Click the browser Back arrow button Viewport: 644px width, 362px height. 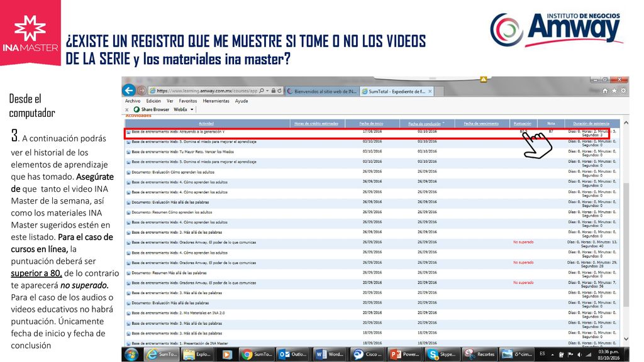(129, 90)
